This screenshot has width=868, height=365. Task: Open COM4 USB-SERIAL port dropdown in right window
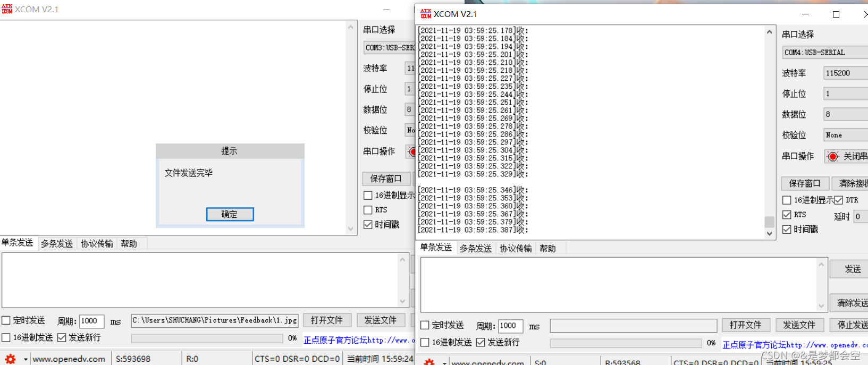pyautogui.click(x=825, y=53)
